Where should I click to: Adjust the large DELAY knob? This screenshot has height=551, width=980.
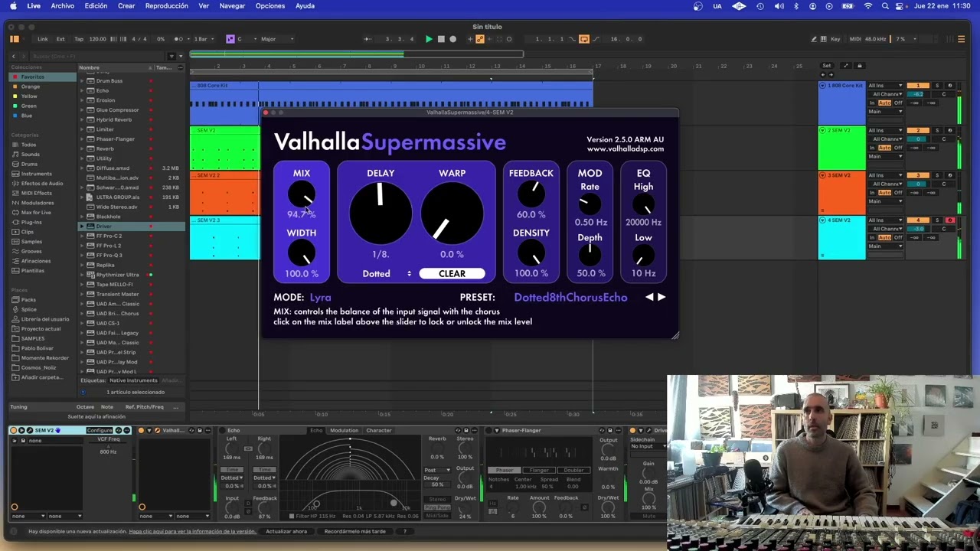pyautogui.click(x=381, y=213)
